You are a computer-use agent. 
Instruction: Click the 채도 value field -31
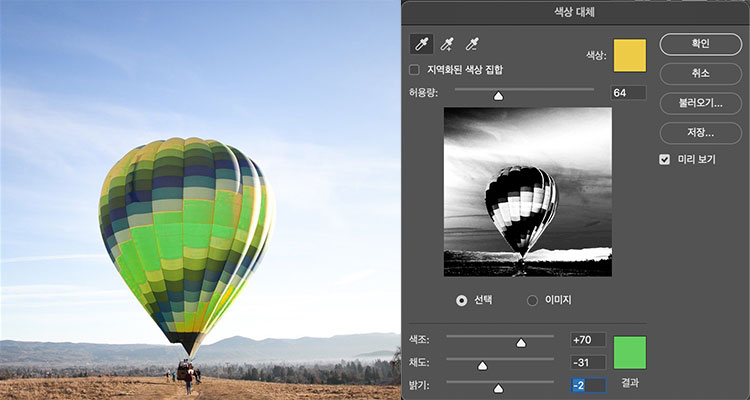tap(588, 363)
